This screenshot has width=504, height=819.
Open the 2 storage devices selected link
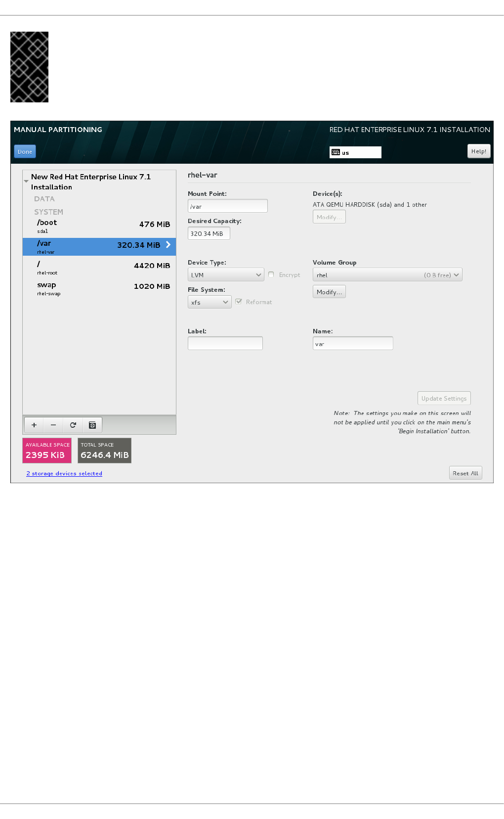(64, 473)
